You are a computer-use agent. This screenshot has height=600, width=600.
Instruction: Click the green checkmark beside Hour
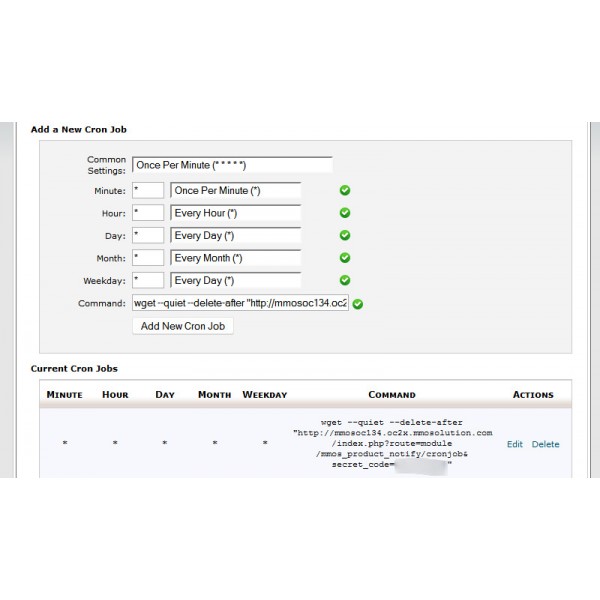point(345,213)
